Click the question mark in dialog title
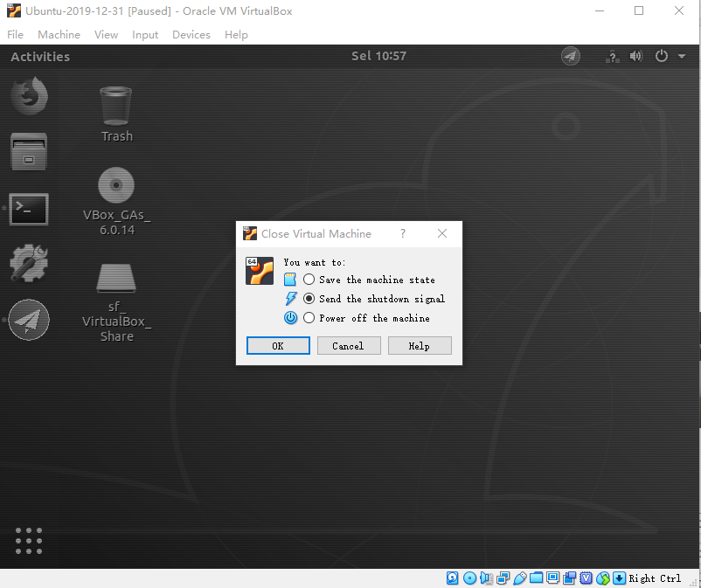The width and height of the screenshot is (701, 588). click(x=403, y=233)
